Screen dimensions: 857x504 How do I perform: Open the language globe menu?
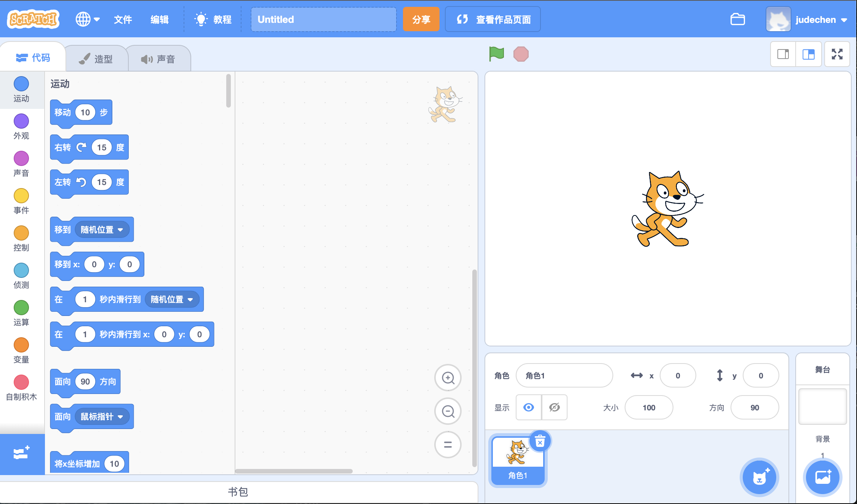tap(88, 19)
